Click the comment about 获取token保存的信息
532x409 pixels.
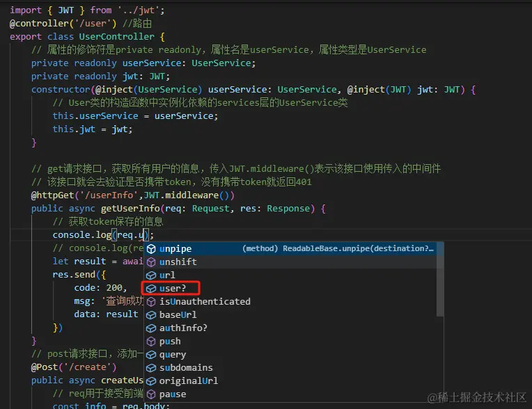tap(108, 222)
